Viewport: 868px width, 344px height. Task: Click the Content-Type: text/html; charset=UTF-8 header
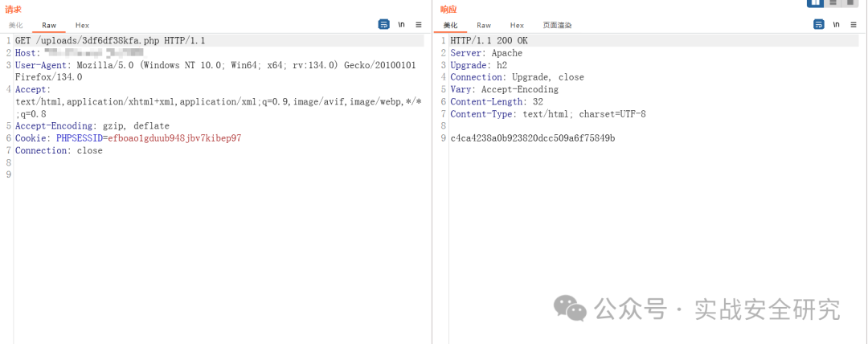pos(548,114)
